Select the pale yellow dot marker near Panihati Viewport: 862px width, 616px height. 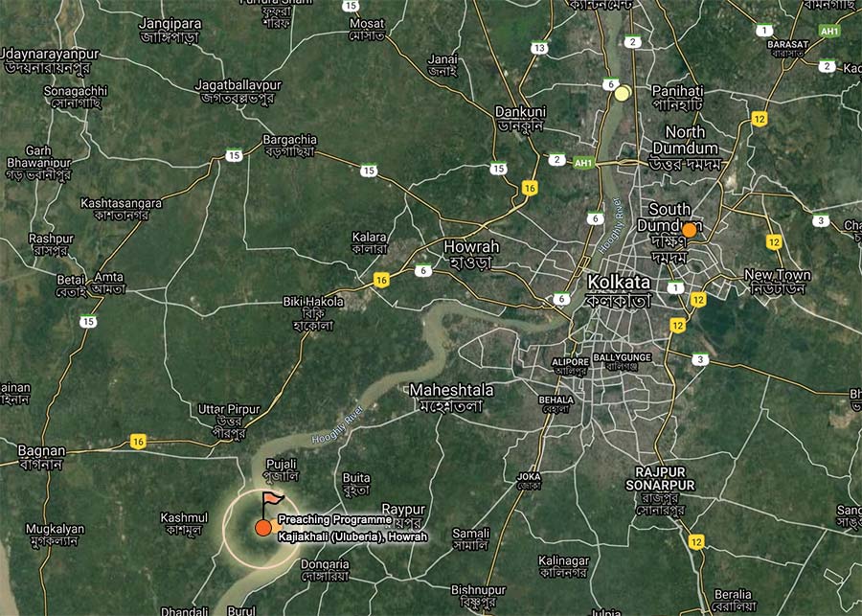(x=623, y=93)
